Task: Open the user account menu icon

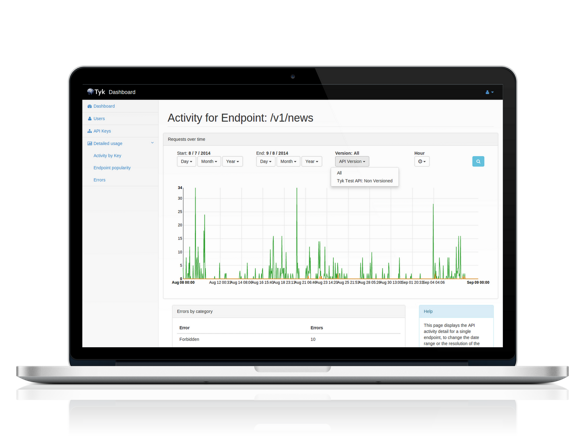Action: [x=489, y=92]
